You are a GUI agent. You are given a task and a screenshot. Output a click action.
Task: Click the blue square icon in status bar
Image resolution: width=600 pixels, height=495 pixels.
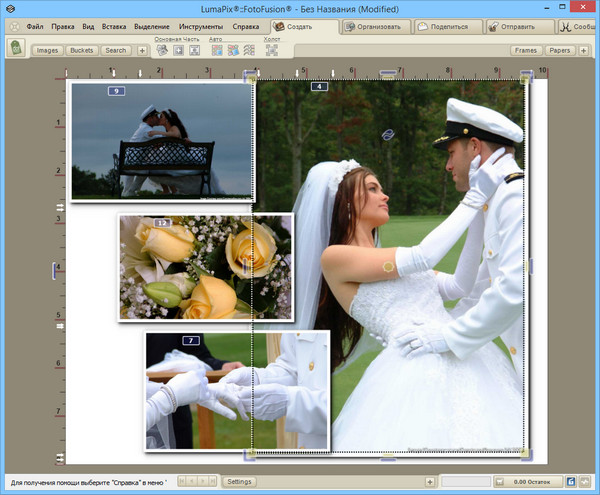(x=571, y=482)
